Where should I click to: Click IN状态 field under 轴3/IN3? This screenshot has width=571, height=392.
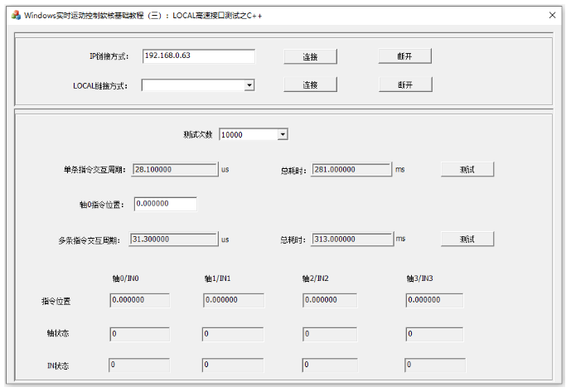[435, 365]
